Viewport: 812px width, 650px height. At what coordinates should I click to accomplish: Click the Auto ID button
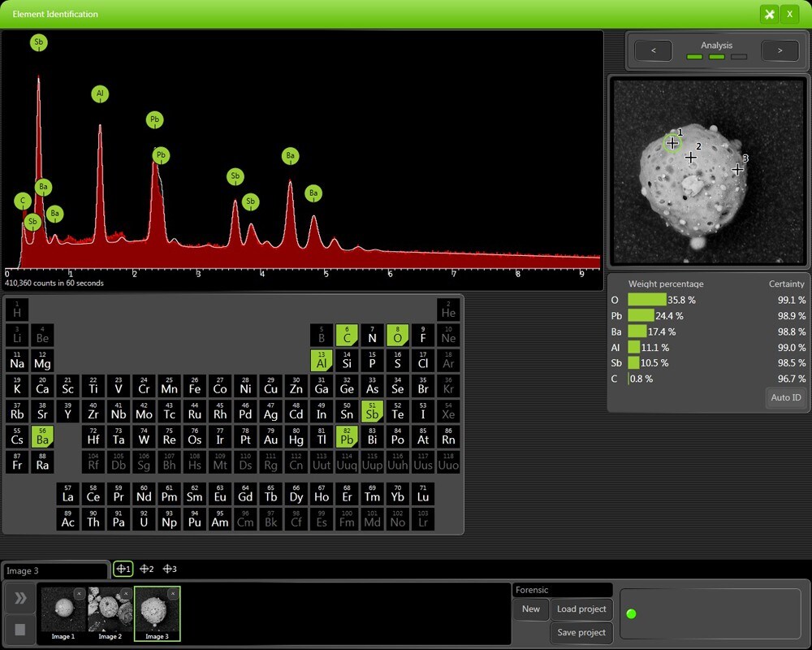(784, 397)
